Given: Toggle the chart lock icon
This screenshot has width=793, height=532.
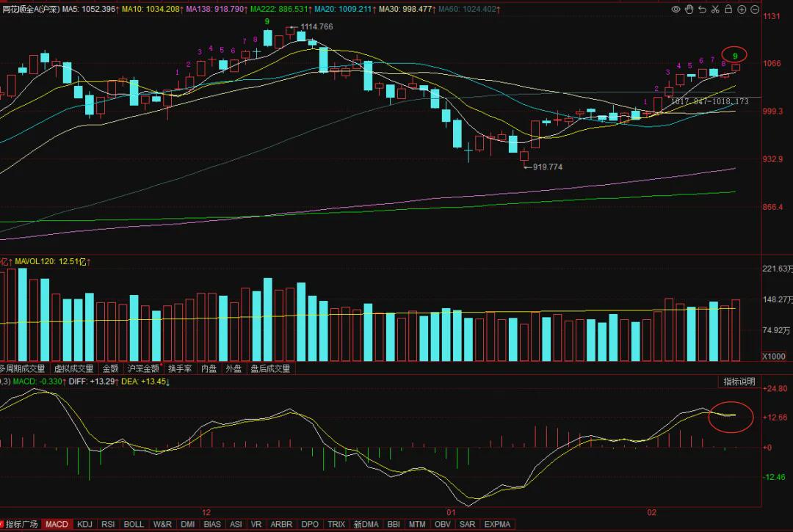Looking at the screenshot, I should point(728,10).
